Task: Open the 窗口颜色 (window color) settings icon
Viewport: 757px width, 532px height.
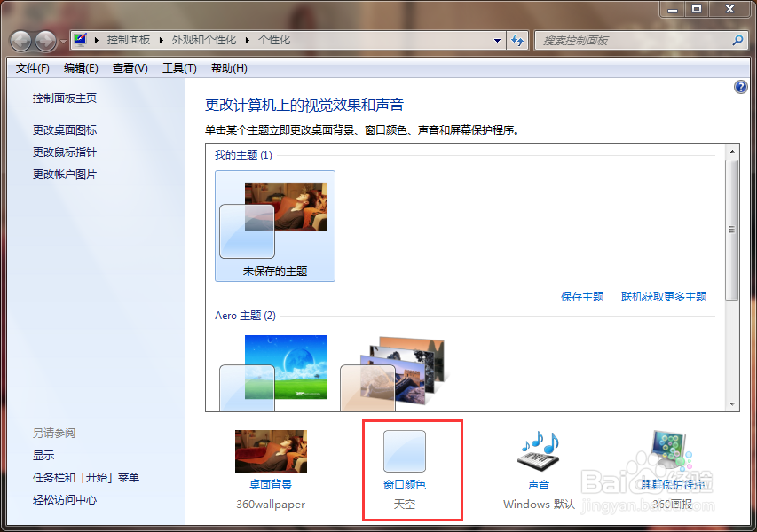Action: [404, 450]
